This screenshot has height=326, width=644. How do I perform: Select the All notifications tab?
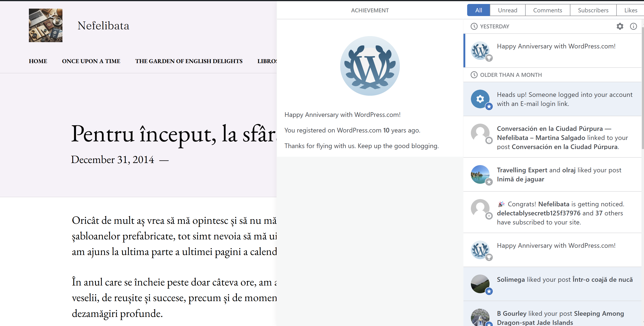(x=478, y=10)
